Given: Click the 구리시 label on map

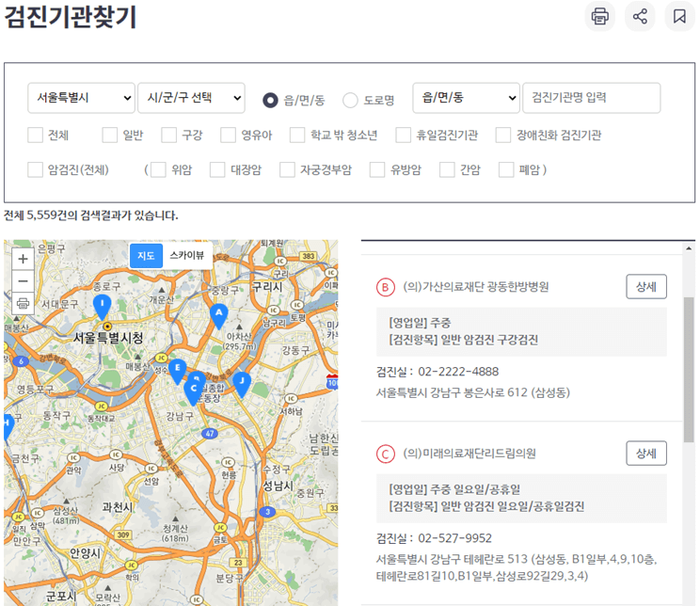Looking at the screenshot, I should click(267, 287).
